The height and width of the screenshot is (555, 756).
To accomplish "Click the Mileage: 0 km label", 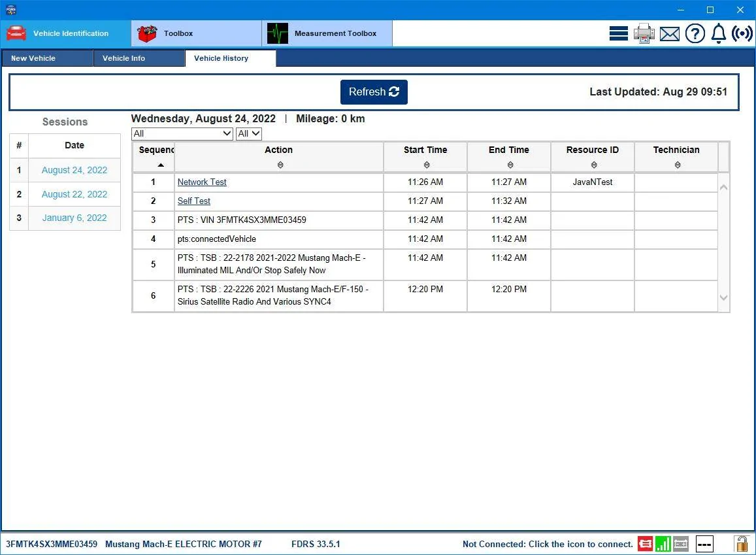I will [330, 118].
